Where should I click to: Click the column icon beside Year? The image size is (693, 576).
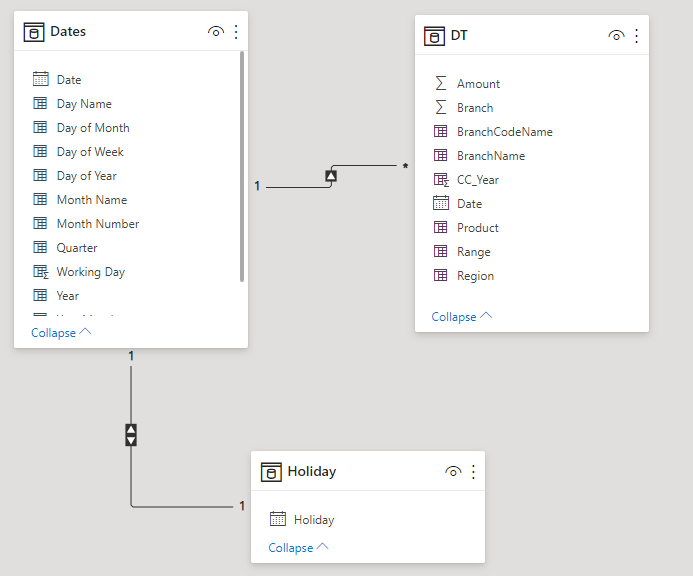pyautogui.click(x=40, y=295)
